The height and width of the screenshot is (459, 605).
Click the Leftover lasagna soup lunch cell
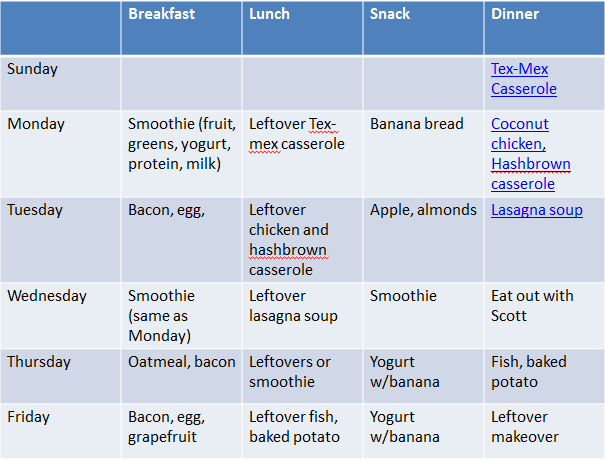tap(302, 316)
